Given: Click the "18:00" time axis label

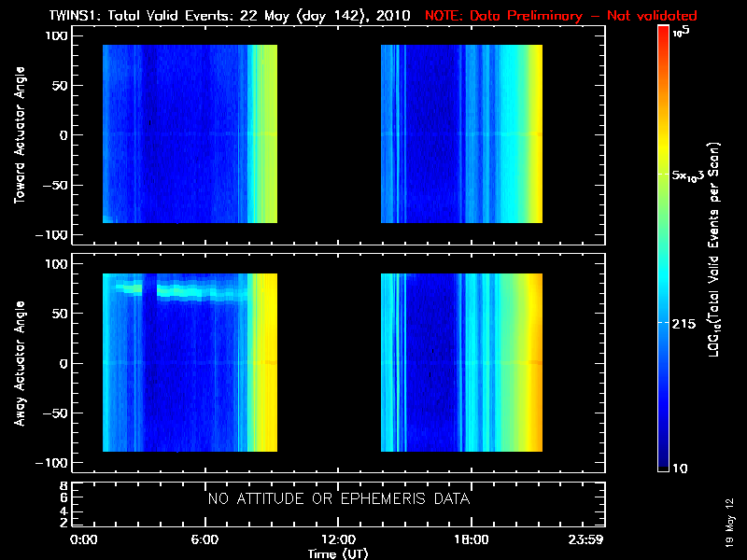Looking at the screenshot, I should point(471,539).
